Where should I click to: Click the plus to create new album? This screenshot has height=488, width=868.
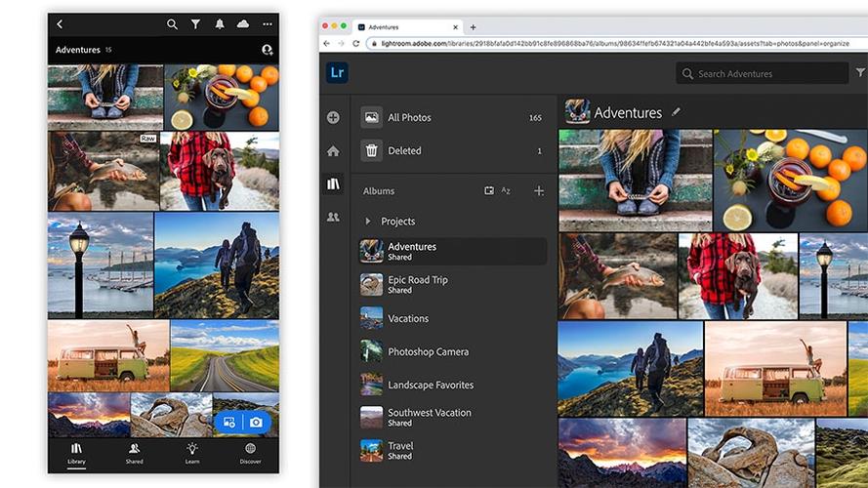539,191
